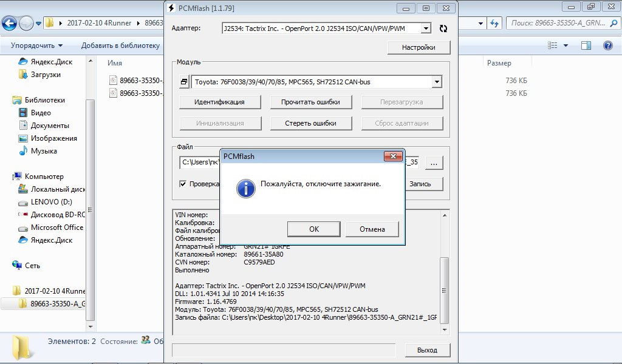Click Выход button
This screenshot has height=364, width=622.
click(427, 350)
